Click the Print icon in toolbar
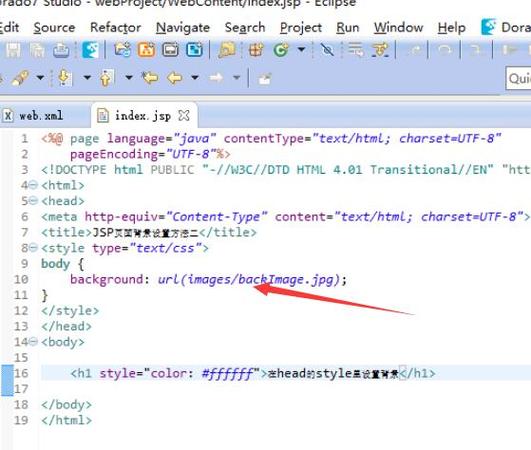Screen dimensions: 531x450 click(61, 50)
